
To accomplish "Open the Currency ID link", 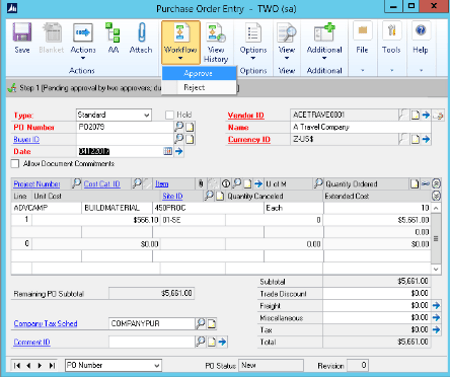I will (x=249, y=139).
